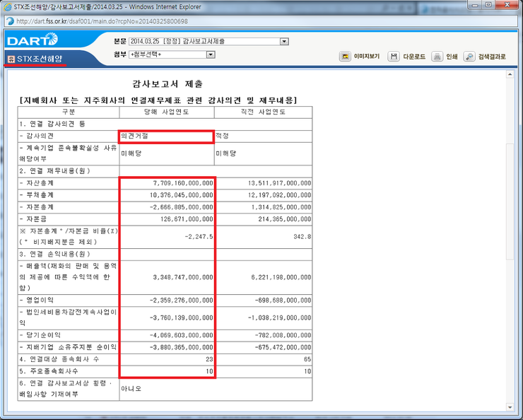Click the STX조선해양 company name link
This screenshot has height=420, width=523.
40,59
